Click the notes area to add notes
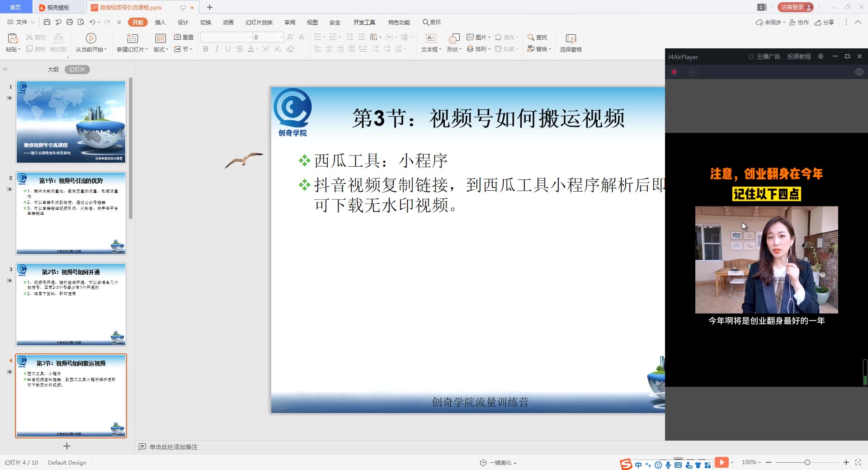The image size is (868, 470). [174, 447]
